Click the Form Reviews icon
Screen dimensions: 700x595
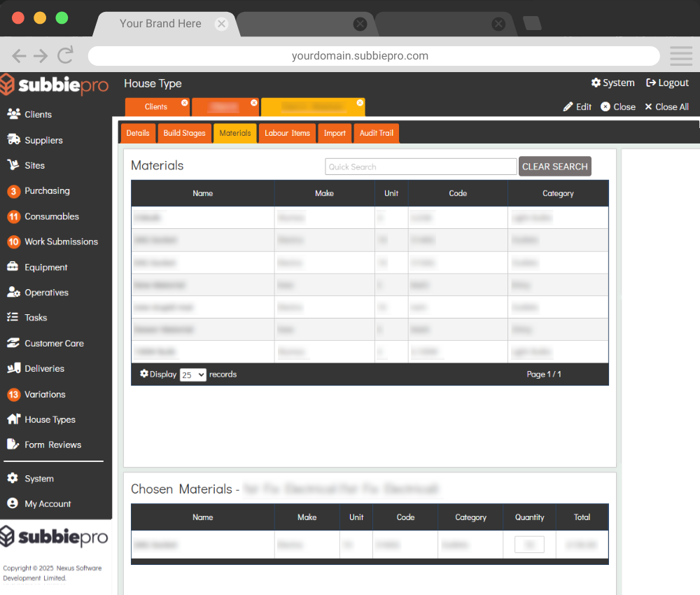pyautogui.click(x=13, y=444)
